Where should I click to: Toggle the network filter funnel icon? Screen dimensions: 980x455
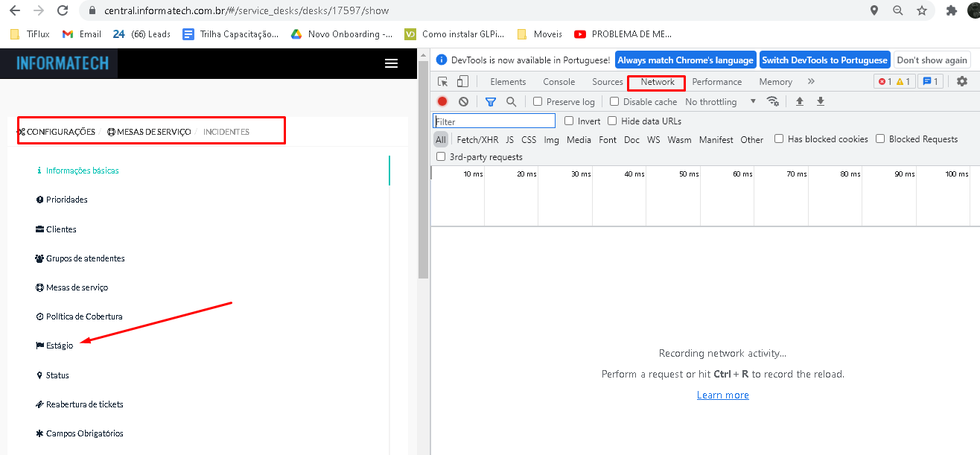pos(491,101)
